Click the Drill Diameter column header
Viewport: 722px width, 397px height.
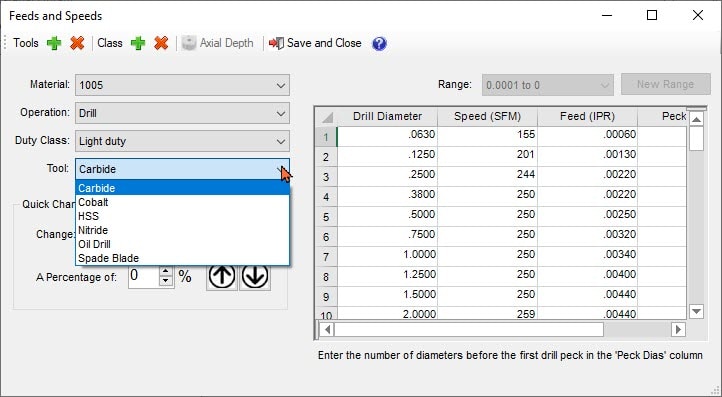pos(387,116)
